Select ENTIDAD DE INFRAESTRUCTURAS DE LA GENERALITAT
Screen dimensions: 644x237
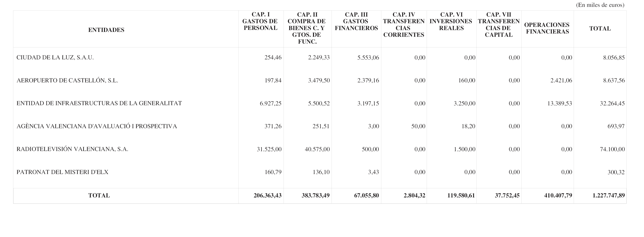tap(99, 103)
